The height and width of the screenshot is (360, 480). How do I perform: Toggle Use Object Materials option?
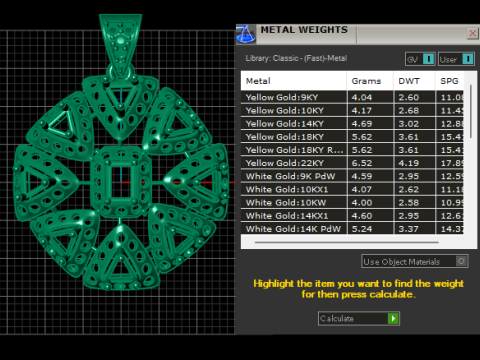click(415, 261)
